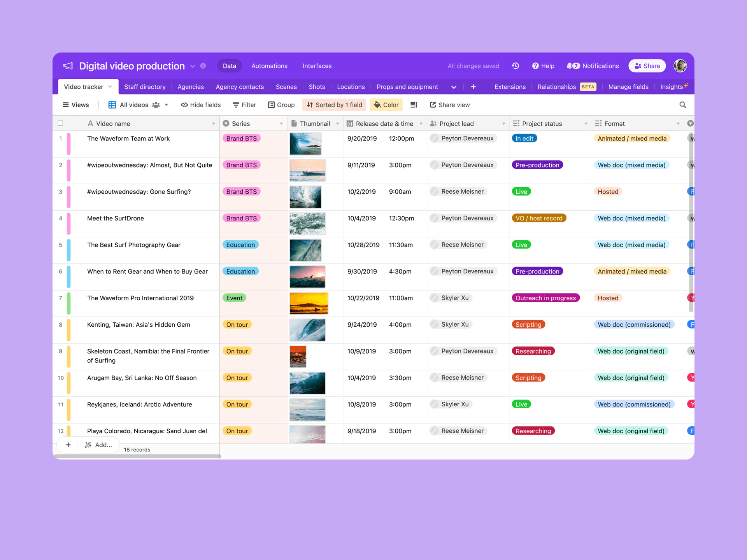The width and height of the screenshot is (747, 560).
Task: Open the Agencies table tab
Action: point(191,87)
